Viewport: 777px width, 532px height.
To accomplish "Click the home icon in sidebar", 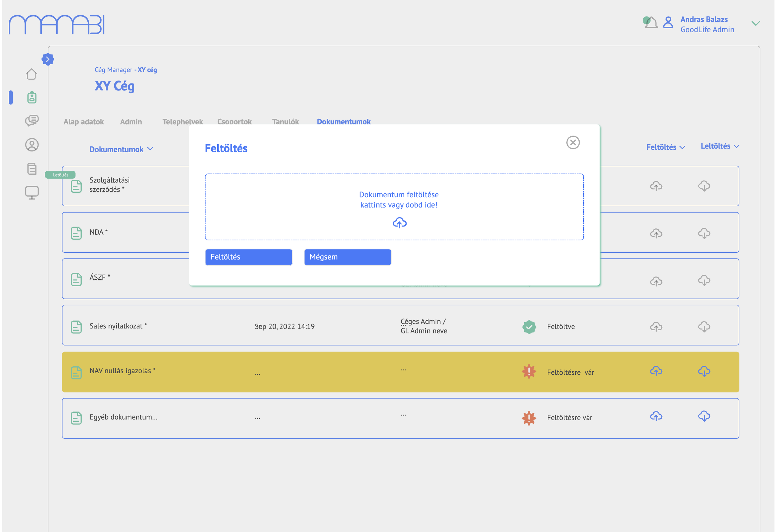I will tap(31, 74).
